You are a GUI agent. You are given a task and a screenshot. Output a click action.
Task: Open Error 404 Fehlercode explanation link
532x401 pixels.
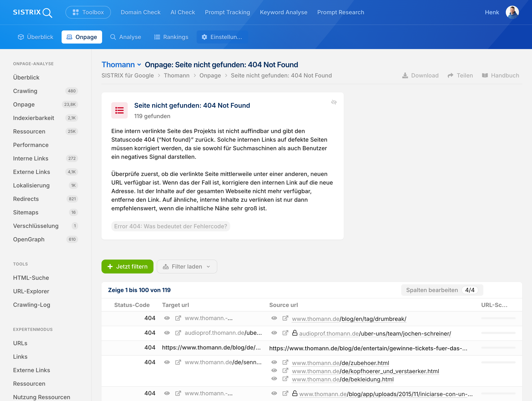click(x=170, y=226)
